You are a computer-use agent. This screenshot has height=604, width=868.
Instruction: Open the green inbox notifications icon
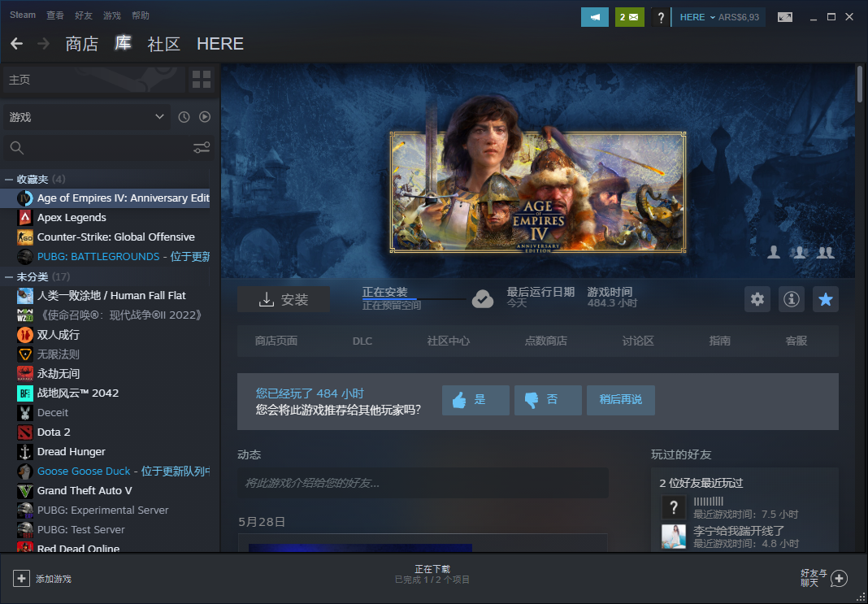(629, 17)
